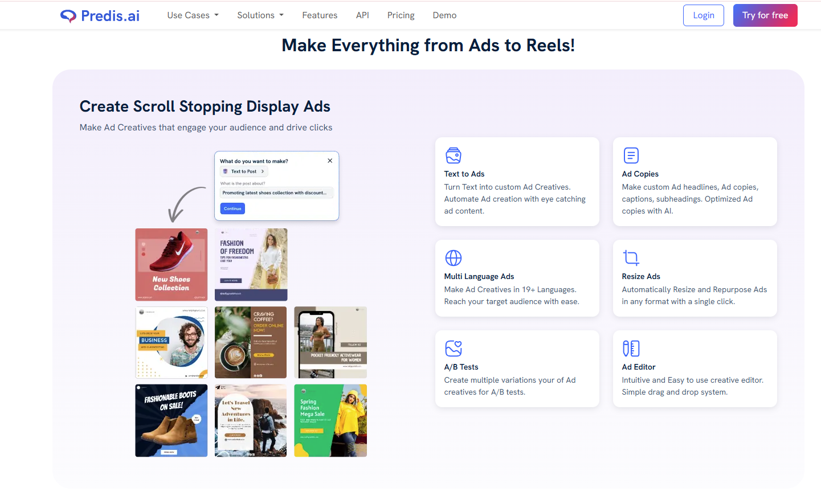
Task: Navigate to Pricing
Action: (401, 15)
